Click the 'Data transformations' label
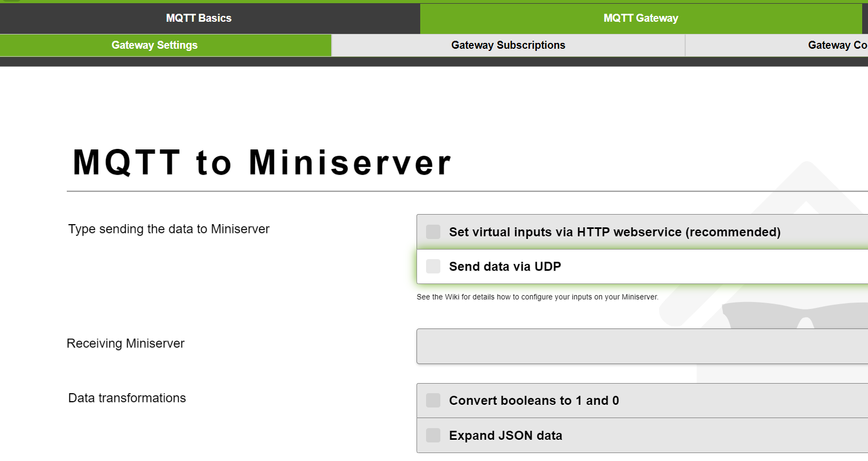 pyautogui.click(x=127, y=398)
